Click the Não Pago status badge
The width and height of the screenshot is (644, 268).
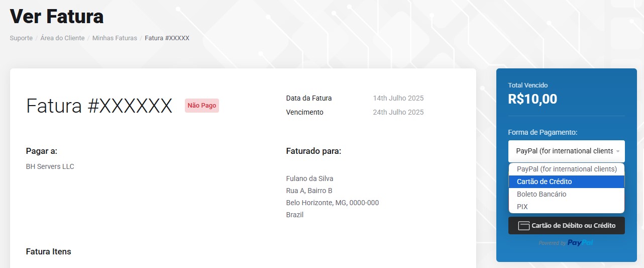pyautogui.click(x=202, y=106)
